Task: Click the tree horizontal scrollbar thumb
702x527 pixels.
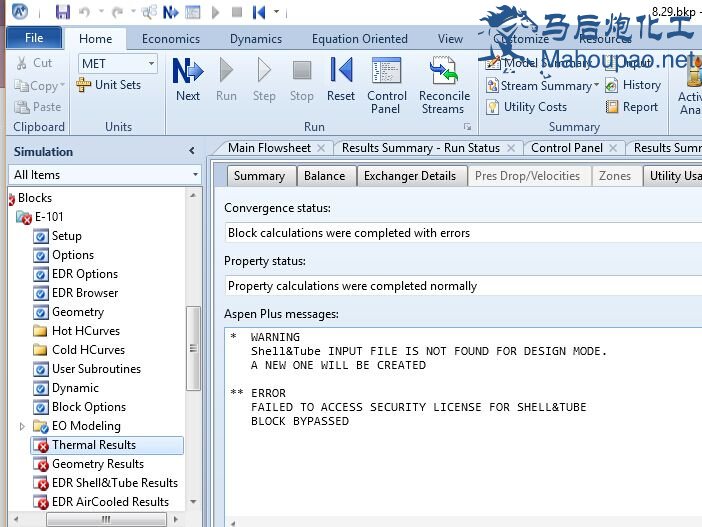Action: click(106, 519)
